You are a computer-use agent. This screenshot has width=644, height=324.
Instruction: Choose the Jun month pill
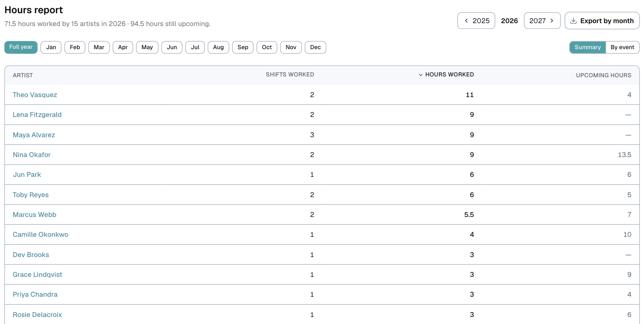pos(172,47)
